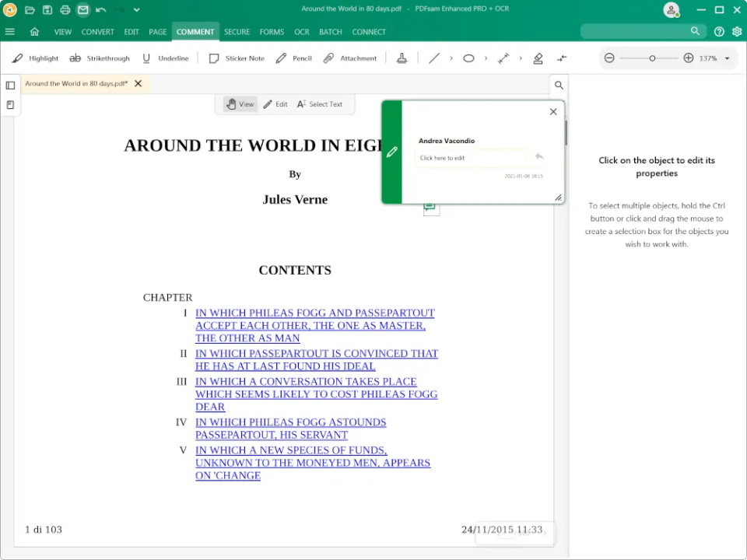
Task: Open the SECURE ribbon tab
Action: (x=237, y=32)
